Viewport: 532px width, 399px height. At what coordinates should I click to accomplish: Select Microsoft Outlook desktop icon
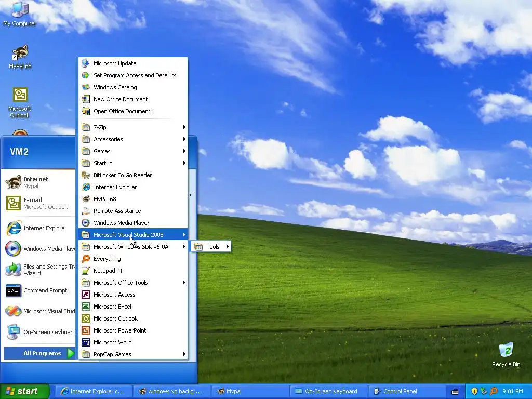click(20, 103)
